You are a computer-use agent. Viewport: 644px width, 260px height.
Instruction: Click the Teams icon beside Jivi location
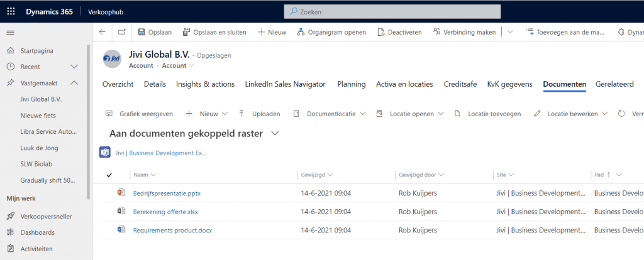[105, 153]
